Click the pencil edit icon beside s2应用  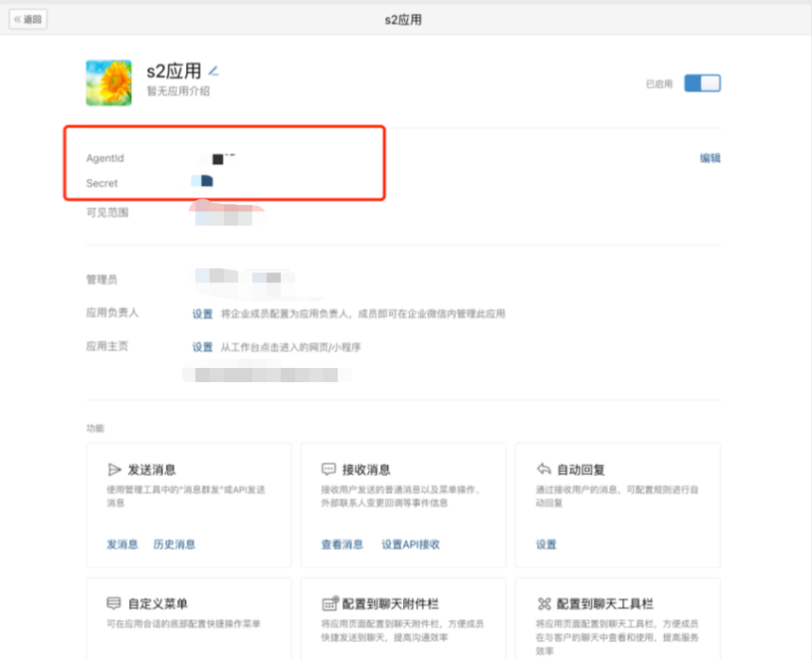tap(214, 70)
